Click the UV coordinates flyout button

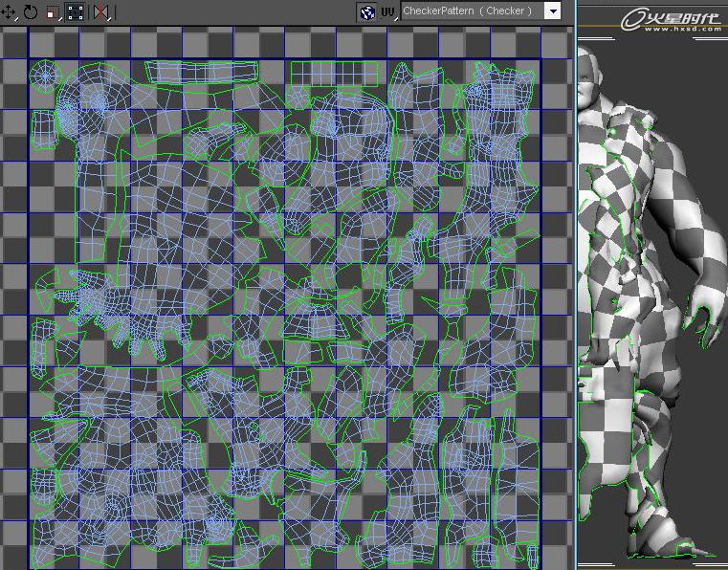click(389, 12)
